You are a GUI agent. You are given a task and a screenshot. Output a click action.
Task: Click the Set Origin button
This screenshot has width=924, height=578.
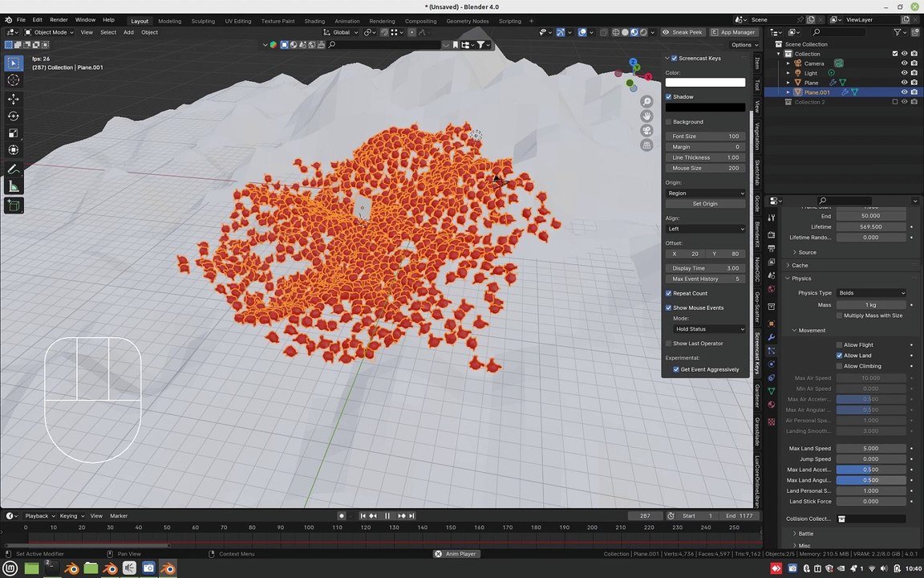pos(705,204)
